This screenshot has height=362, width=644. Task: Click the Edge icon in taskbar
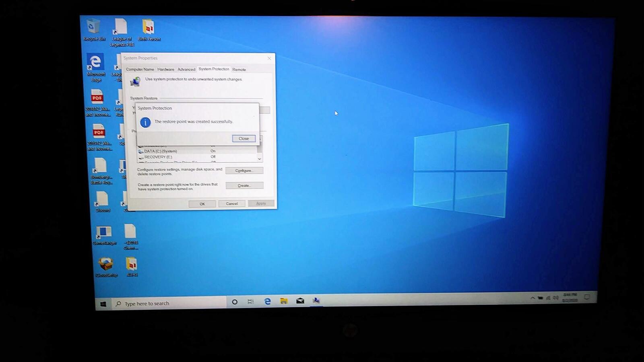267,301
